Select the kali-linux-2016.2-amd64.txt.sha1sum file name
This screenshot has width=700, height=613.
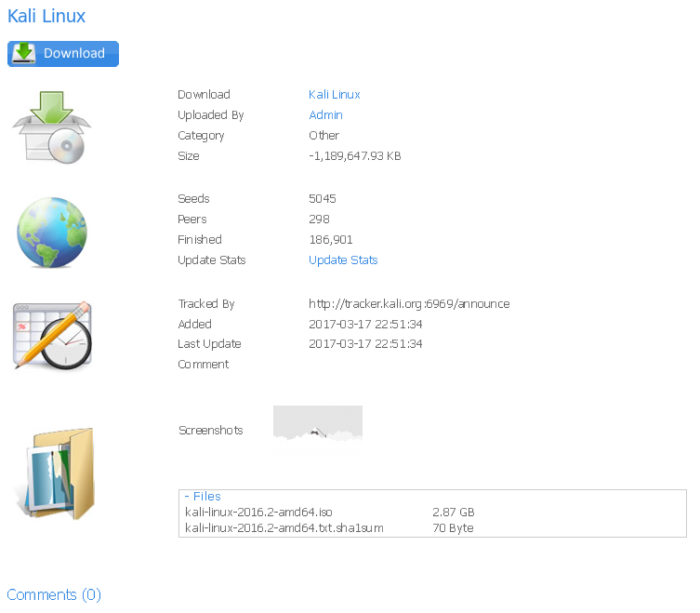click(x=284, y=528)
